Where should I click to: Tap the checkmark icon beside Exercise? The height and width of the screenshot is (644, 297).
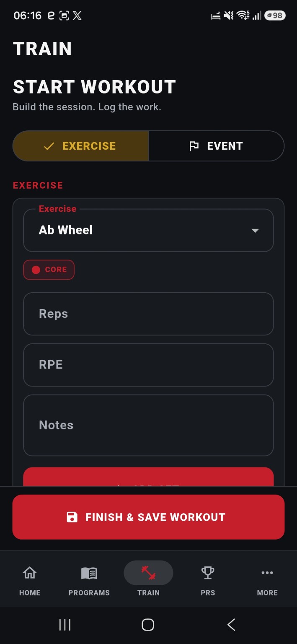coord(49,146)
